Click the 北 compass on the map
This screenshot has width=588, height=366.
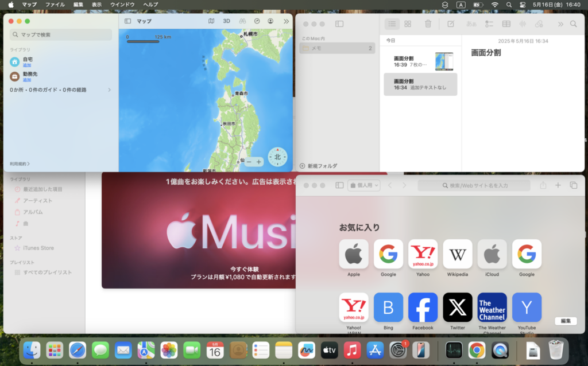(x=277, y=157)
